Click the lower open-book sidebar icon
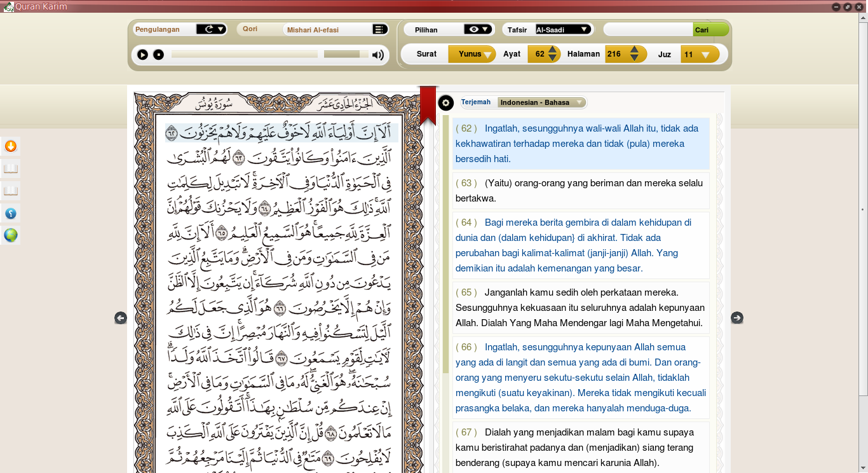The width and height of the screenshot is (868, 473). (x=10, y=191)
